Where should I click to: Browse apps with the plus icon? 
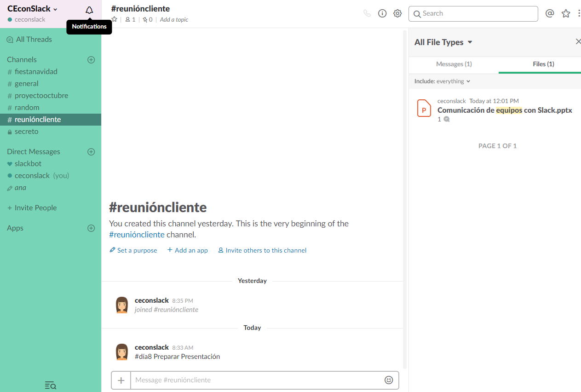coord(91,228)
